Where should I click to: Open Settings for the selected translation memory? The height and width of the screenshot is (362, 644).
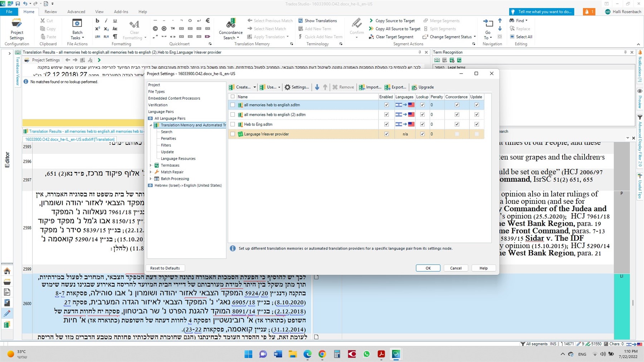[x=297, y=87]
